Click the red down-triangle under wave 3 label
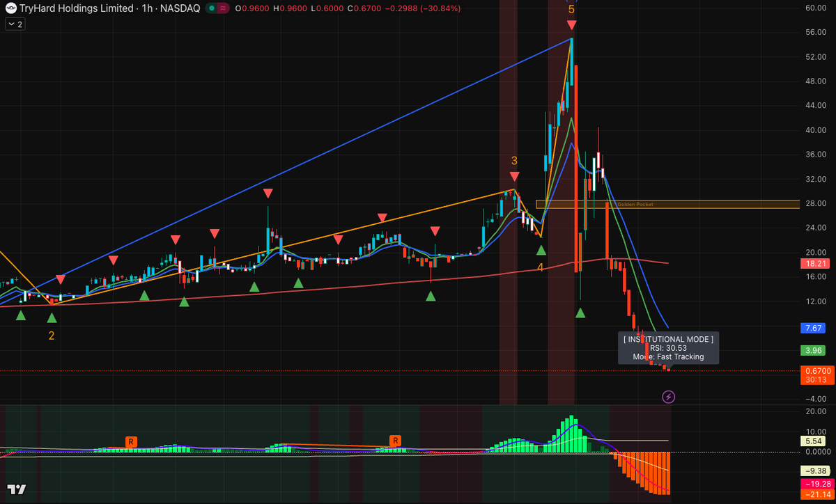836x504 pixels. 514,177
